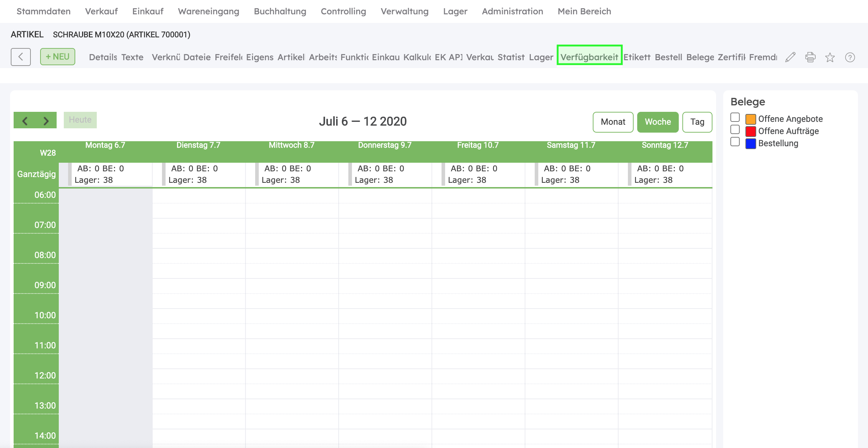
Task: Click the + NEU button
Action: [57, 57]
